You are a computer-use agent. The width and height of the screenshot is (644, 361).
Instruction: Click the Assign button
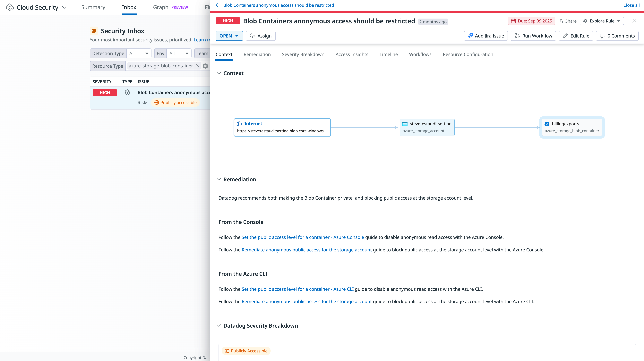(x=261, y=36)
